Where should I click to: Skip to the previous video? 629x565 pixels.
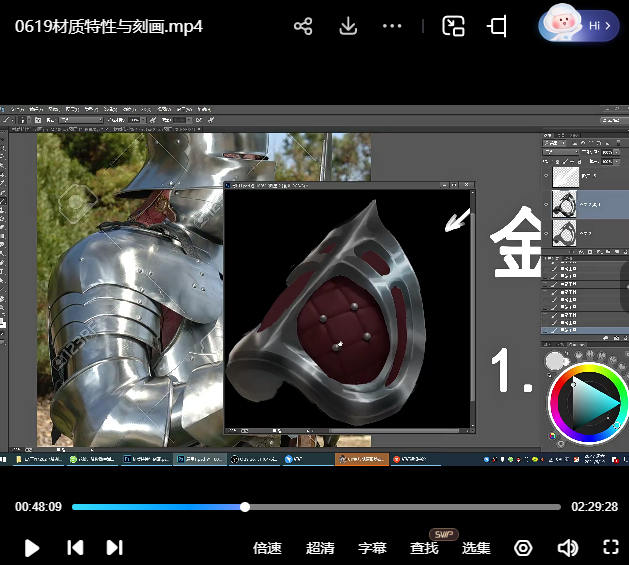[x=75, y=547]
